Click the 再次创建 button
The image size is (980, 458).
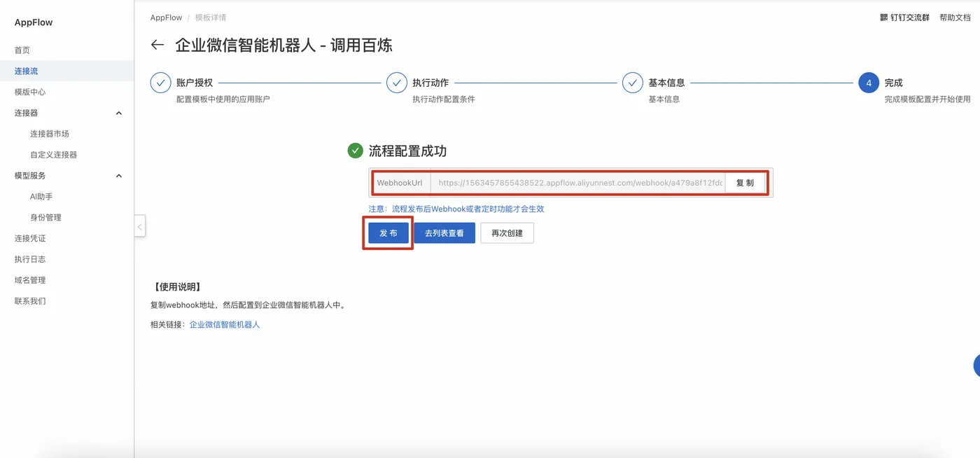(507, 233)
